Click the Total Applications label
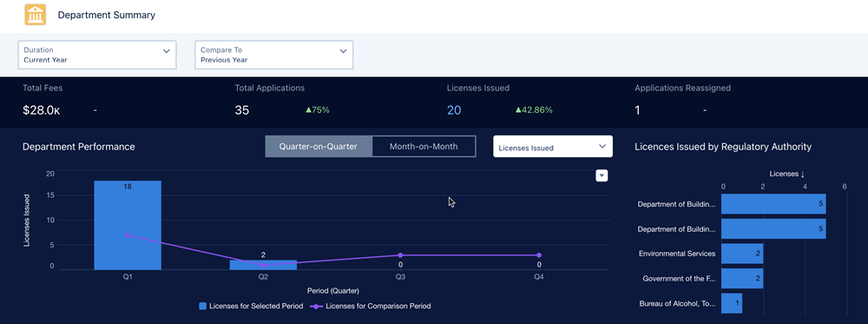This screenshot has height=324, width=868. (270, 88)
